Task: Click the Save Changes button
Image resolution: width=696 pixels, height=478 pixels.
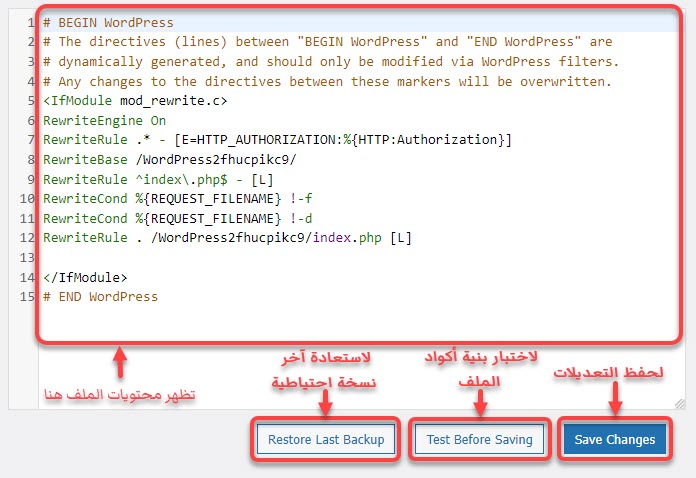Action: 614,439
